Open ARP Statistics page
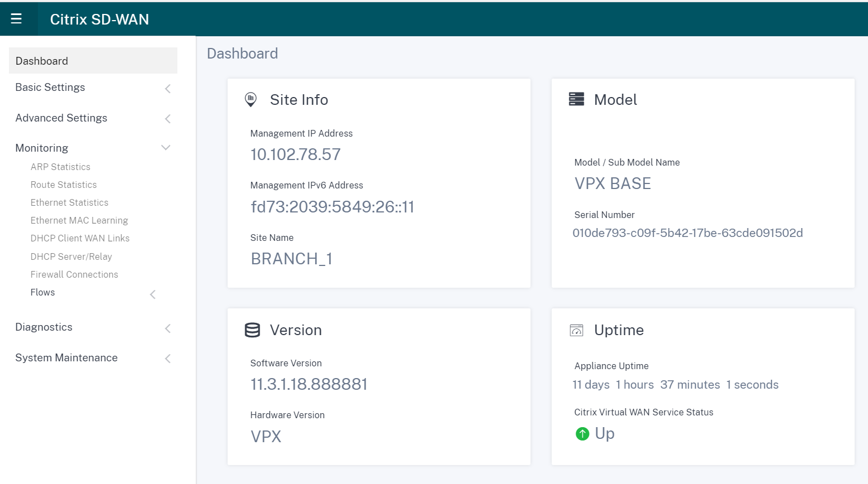The width and height of the screenshot is (868, 484). click(60, 167)
